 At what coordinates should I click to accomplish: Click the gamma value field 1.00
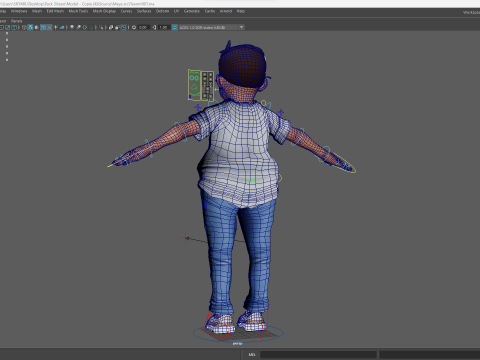[x=163, y=27]
